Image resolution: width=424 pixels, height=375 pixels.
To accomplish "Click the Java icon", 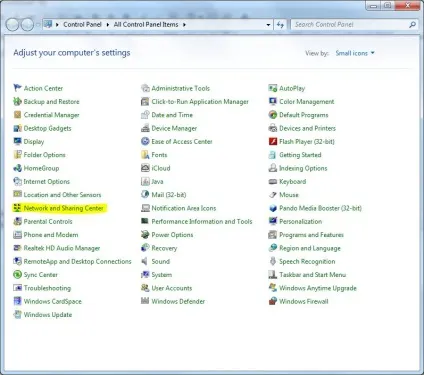I will 145,181.
